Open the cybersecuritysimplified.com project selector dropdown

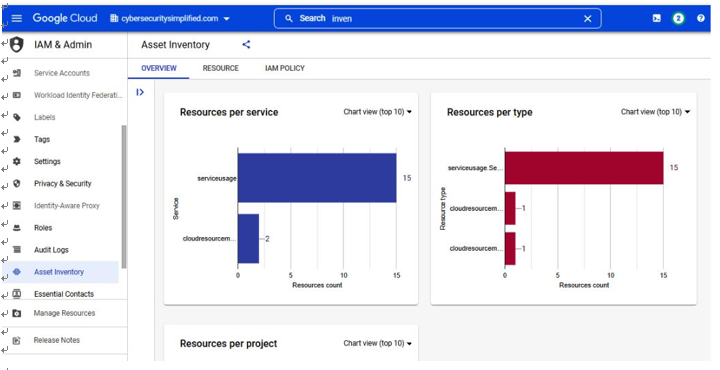[x=170, y=18]
